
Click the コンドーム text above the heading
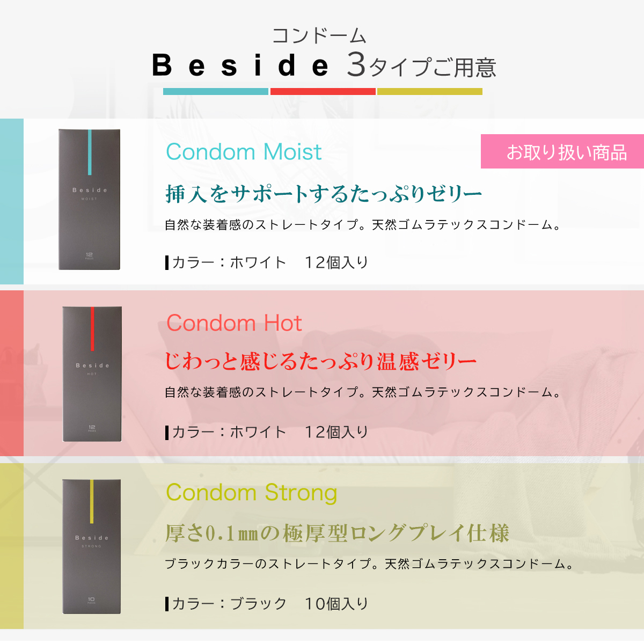click(x=319, y=36)
